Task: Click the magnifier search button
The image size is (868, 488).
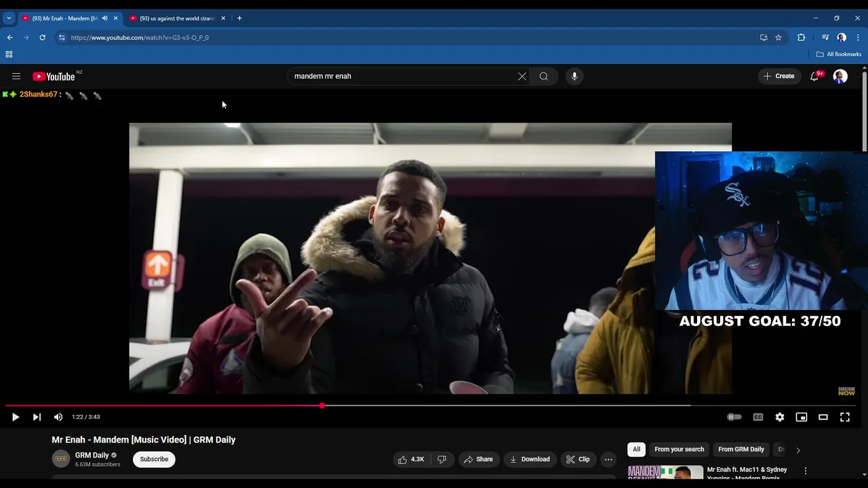Action: tap(544, 77)
